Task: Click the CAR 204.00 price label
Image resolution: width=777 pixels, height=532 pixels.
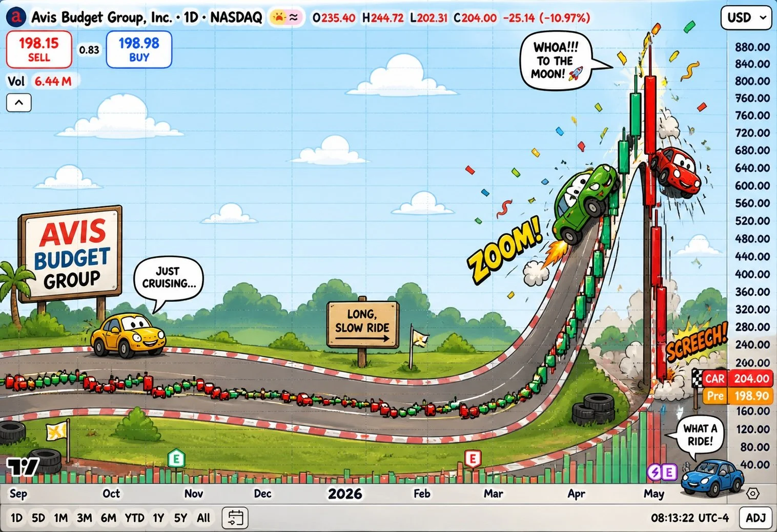Action: [737, 379]
